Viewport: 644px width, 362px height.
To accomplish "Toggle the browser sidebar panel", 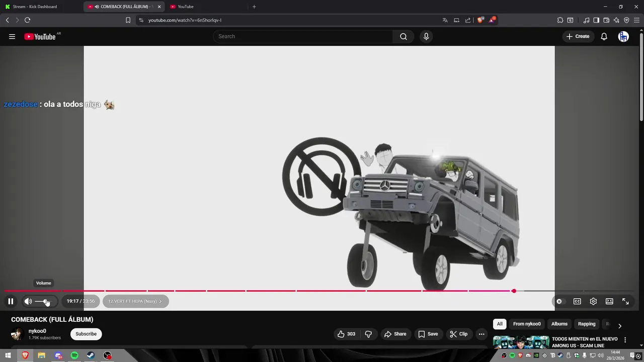I will tap(596, 20).
